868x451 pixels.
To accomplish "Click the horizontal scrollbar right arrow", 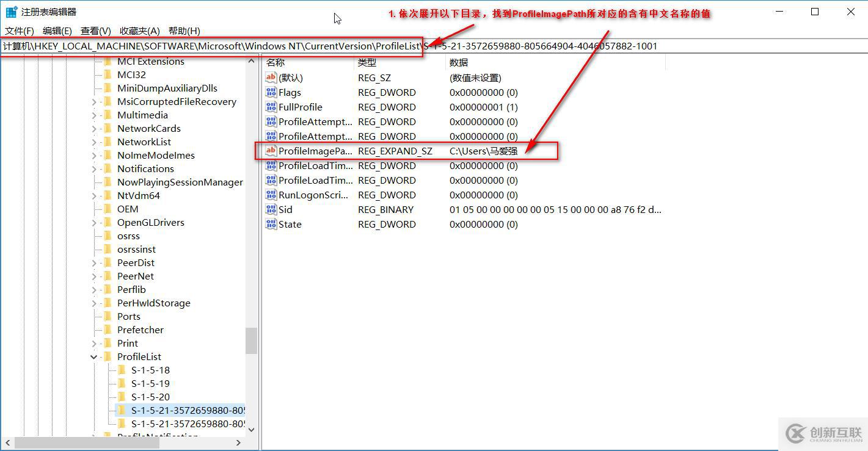I will [238, 443].
